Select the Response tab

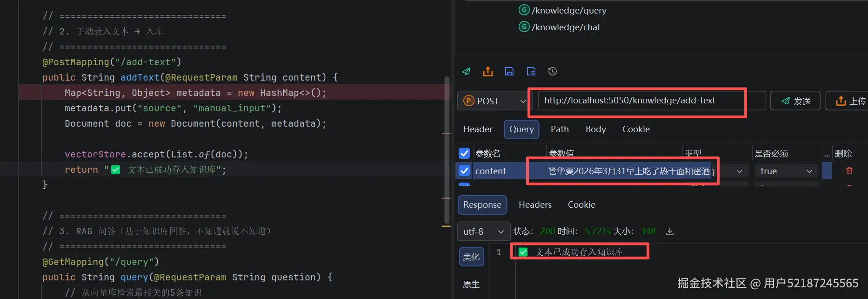[482, 205]
